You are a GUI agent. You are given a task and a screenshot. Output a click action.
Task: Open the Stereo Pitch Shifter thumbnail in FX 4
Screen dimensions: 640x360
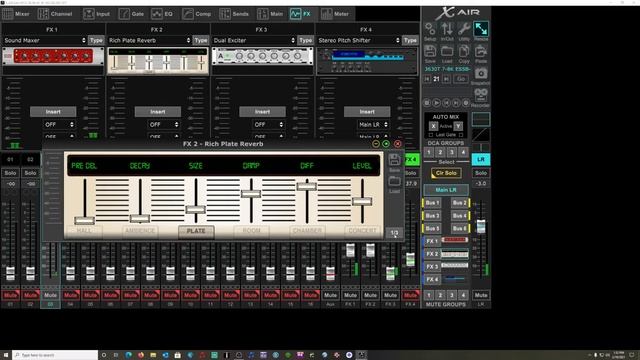[367, 61]
